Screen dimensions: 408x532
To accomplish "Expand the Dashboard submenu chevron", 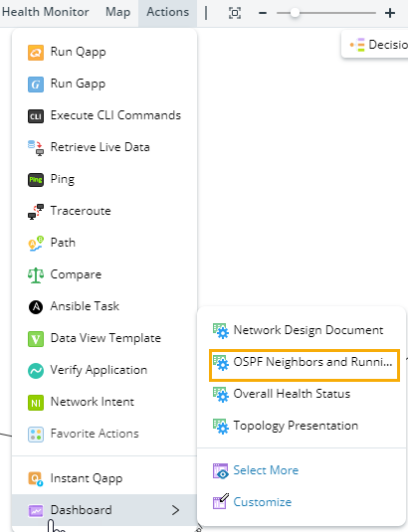I will pos(175,510).
